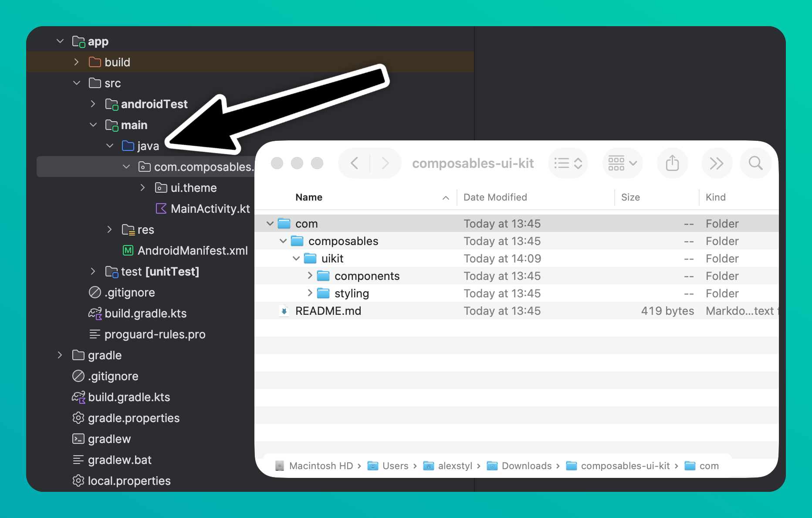Click the README.md file icon

click(x=284, y=311)
